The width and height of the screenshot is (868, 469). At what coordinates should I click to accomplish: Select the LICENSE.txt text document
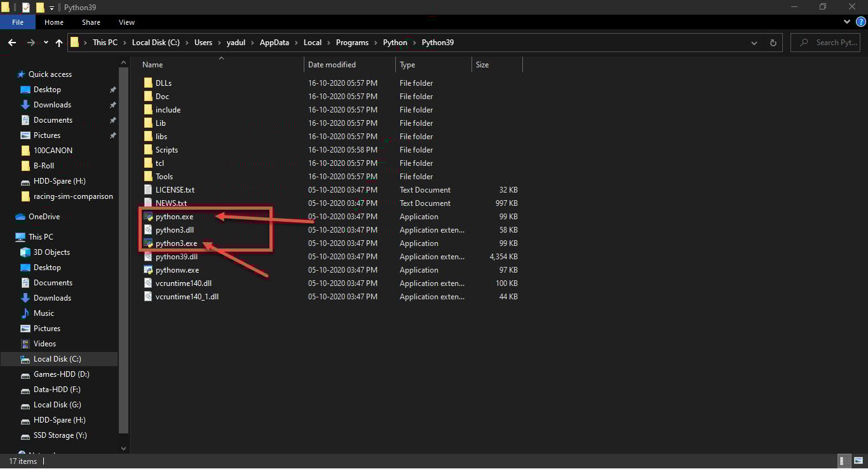[x=175, y=190]
